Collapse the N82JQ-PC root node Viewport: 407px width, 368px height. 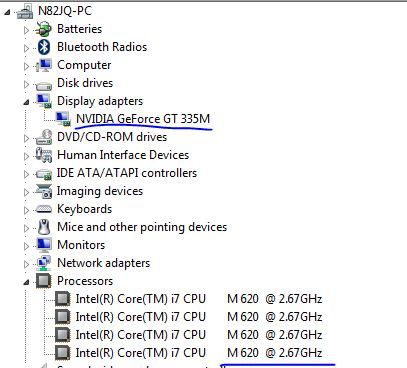(x=7, y=12)
